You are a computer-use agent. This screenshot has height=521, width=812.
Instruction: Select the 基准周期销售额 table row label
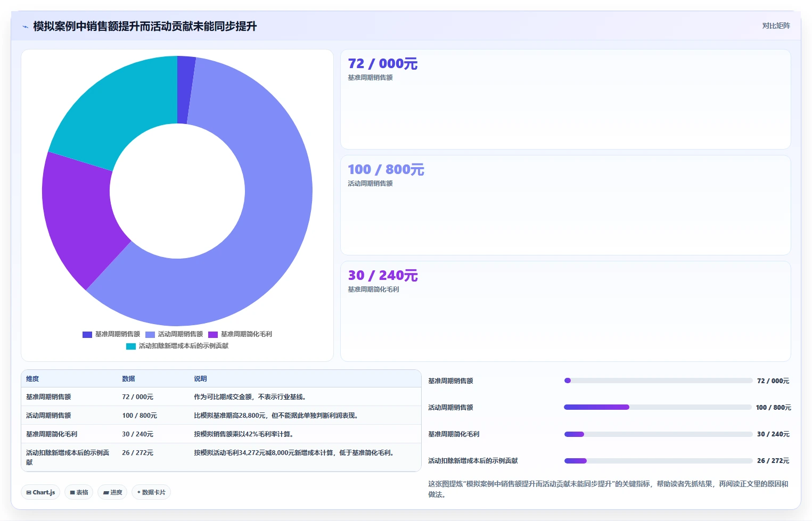click(48, 397)
